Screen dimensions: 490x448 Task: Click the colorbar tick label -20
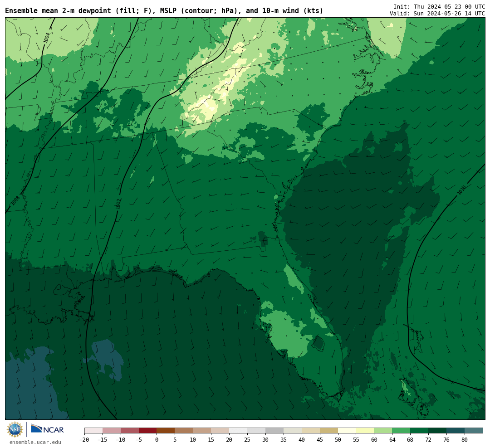tap(84, 440)
